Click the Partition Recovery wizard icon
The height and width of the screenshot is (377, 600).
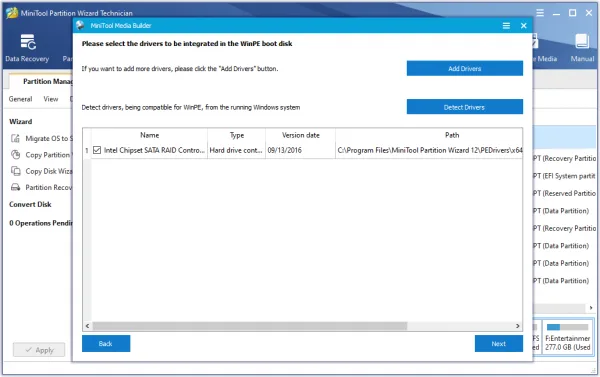[x=16, y=187]
